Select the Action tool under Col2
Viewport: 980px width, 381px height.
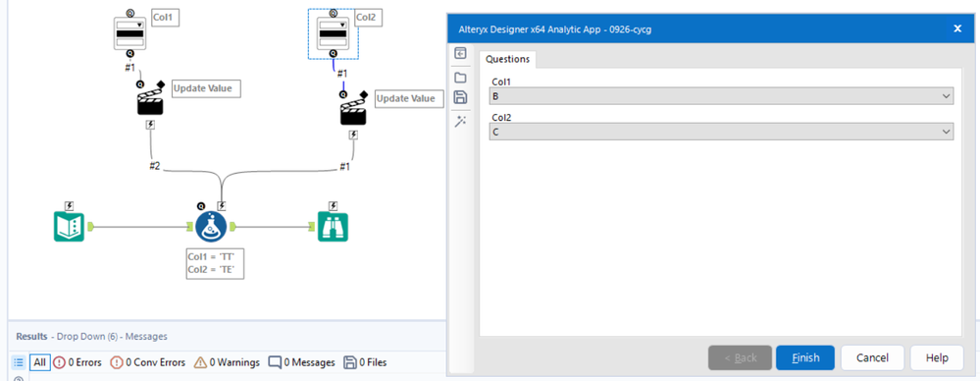(353, 112)
